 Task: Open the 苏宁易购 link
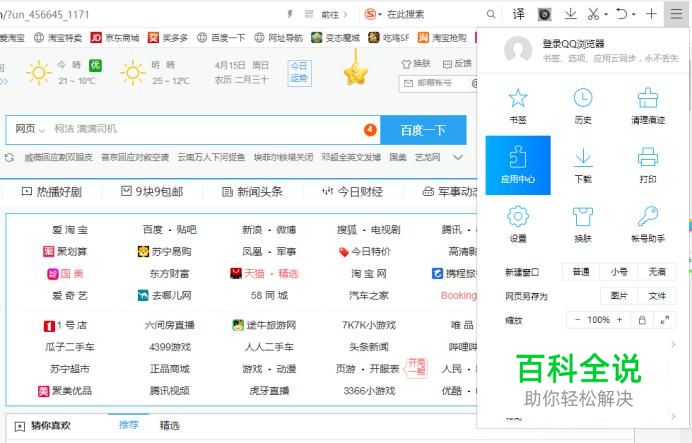point(165,252)
